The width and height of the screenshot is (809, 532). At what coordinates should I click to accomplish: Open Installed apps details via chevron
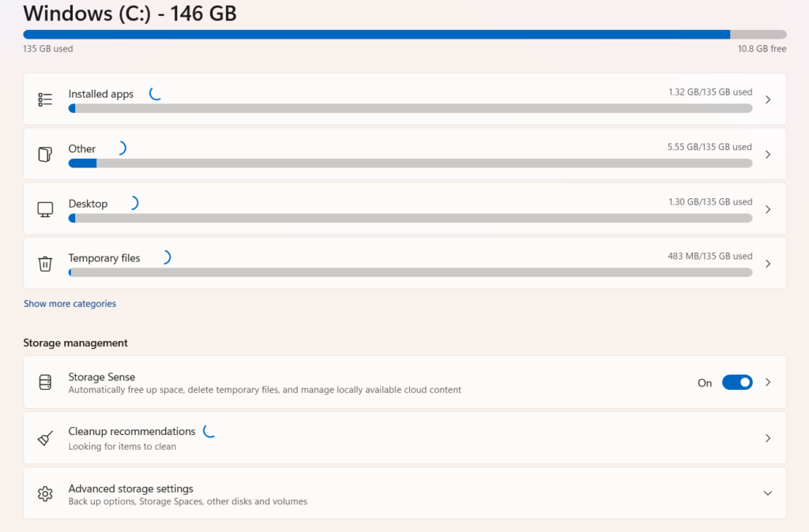tap(768, 99)
